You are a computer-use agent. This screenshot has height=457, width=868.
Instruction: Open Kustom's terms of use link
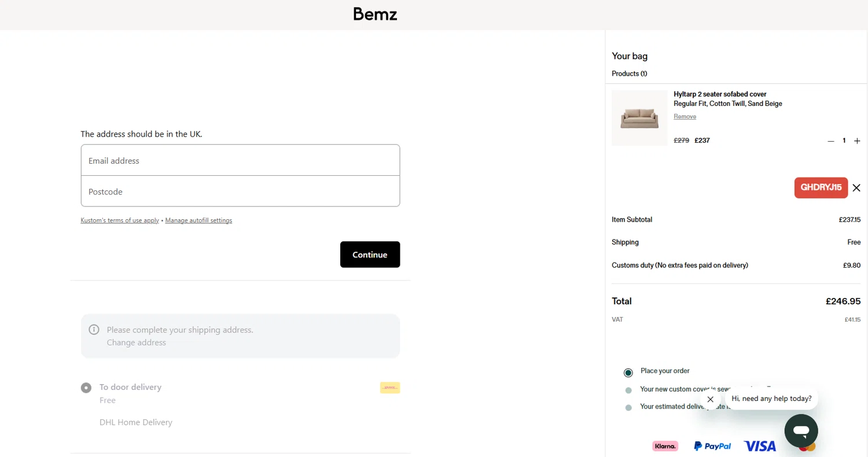[120, 220]
